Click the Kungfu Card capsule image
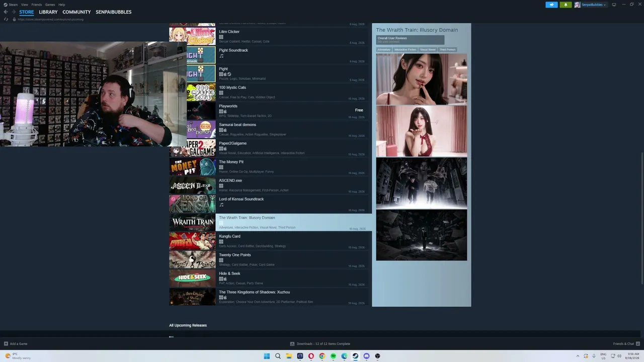644x362 pixels. [x=193, y=240]
